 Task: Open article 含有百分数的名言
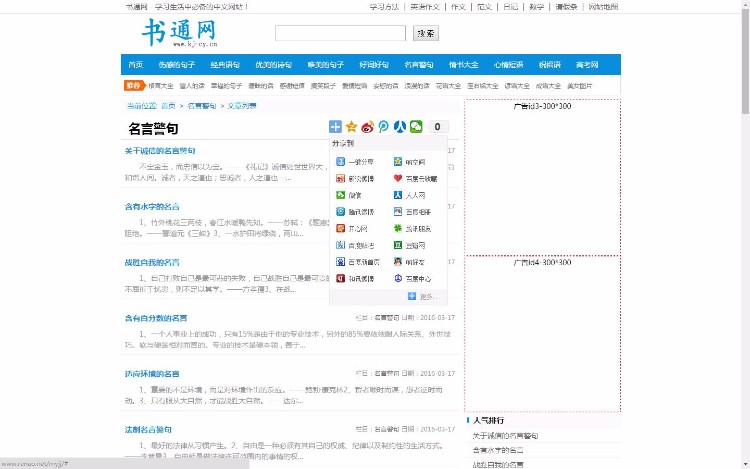pos(156,318)
